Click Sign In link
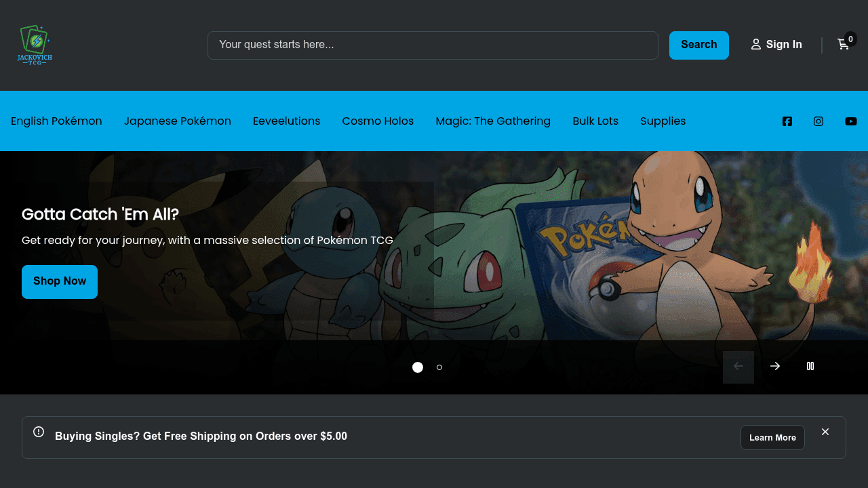 point(776,45)
